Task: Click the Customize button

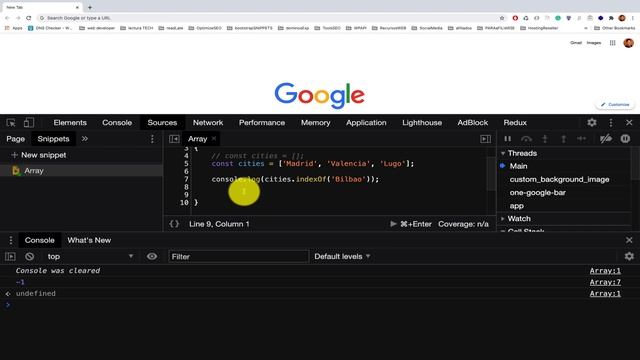Action: pos(615,104)
